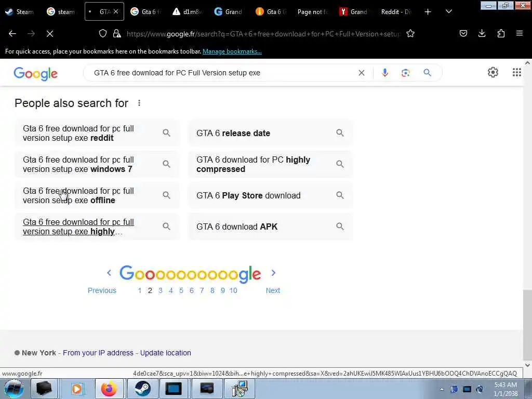Bookmark this page with star icon

(410, 34)
